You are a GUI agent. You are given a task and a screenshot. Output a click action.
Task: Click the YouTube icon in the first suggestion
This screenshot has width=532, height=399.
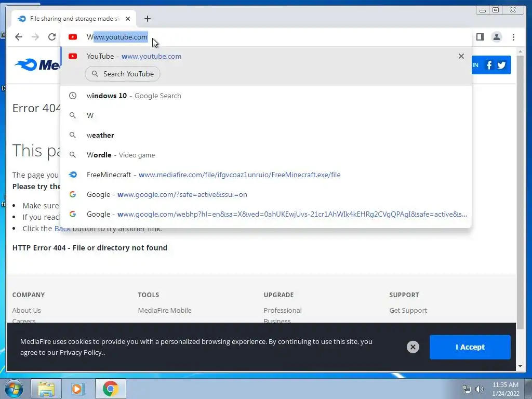click(x=73, y=56)
